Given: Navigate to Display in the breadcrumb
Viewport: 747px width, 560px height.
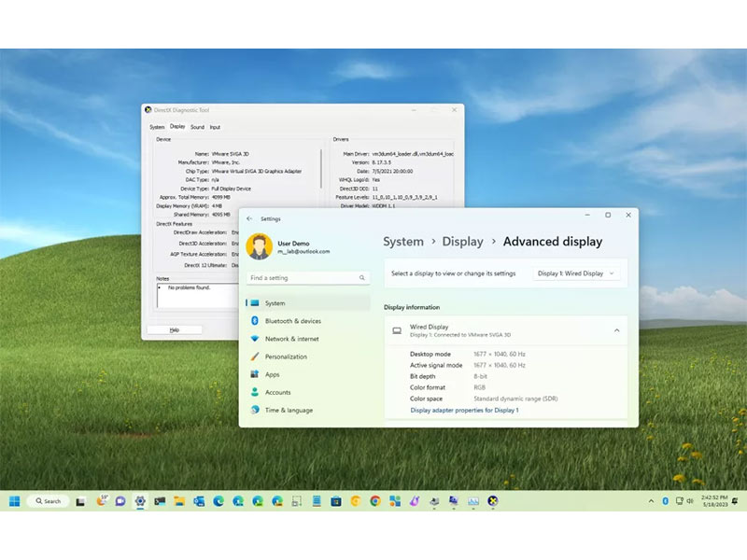Looking at the screenshot, I should coord(462,242).
